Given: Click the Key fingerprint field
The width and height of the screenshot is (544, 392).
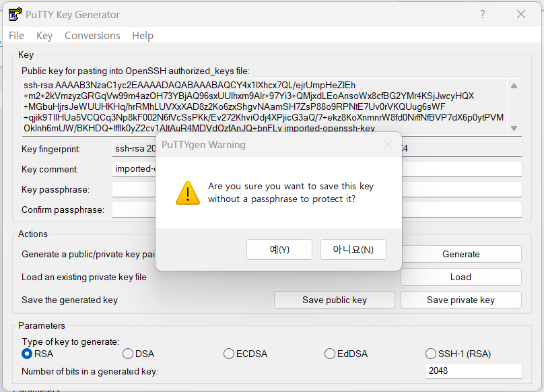Looking at the screenshot, I should [316, 149].
